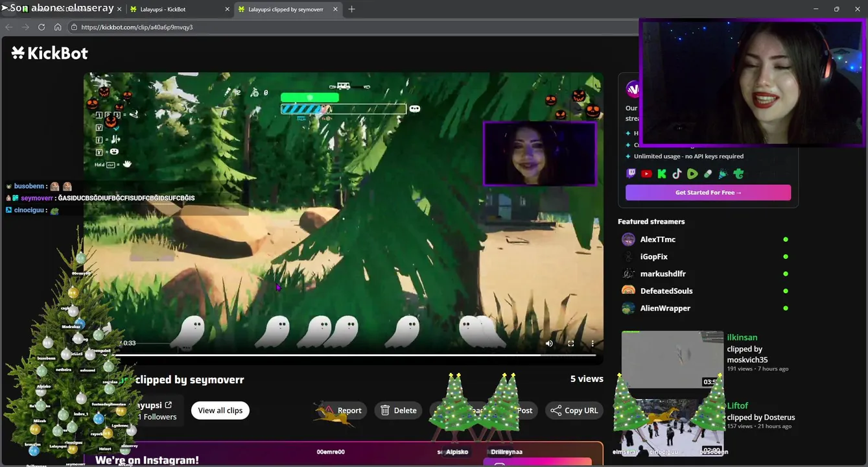Open DefeatedSouls avatar in featured streamers
Screen dimensions: 868x467
coord(628,291)
